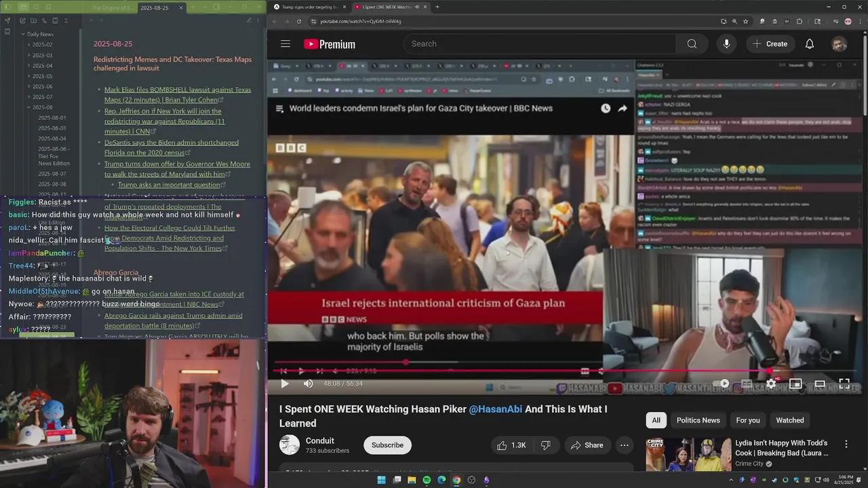This screenshot has width=868, height=488.
Task: Open the Lydia Breaking Bad video thumbnail
Action: pyautogui.click(x=688, y=454)
